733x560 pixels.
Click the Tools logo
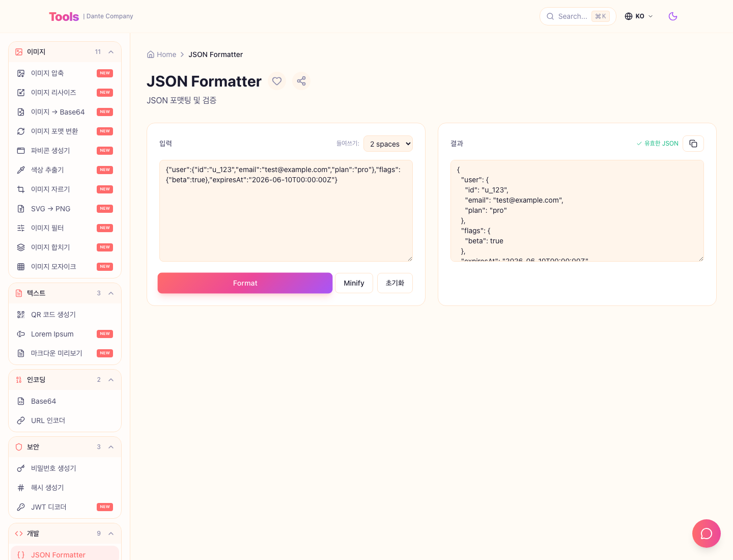coord(64,17)
